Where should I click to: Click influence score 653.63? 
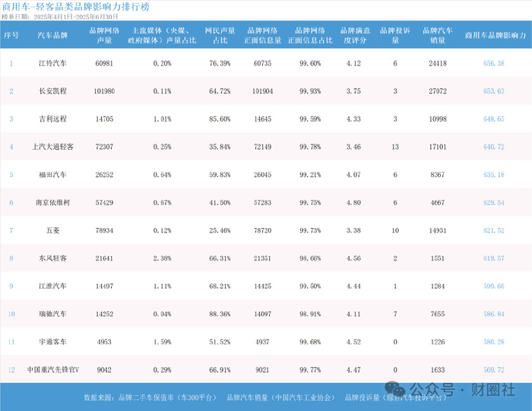494,91
